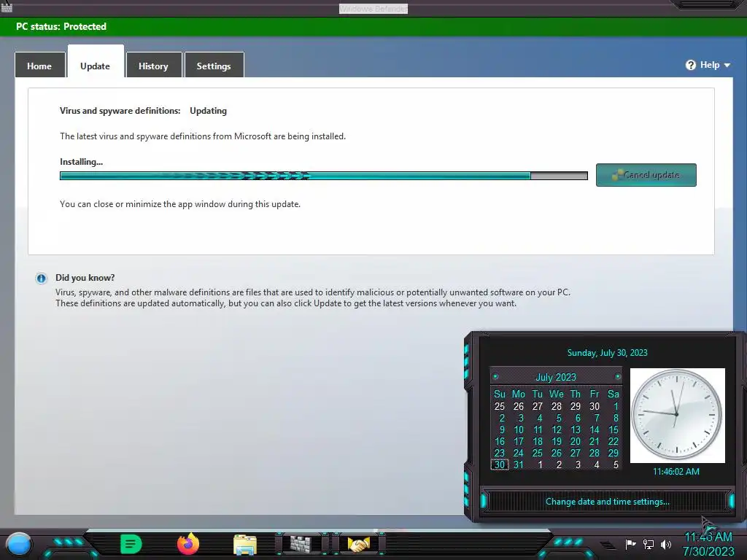Click the Windows Defender wall taskbar icon
Viewport: 747px width, 560px height.
301,543
